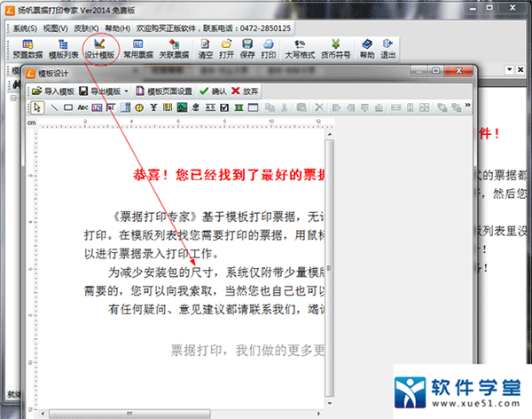The height and width of the screenshot is (419, 532).
Task: Select the Abc text label tool
Action: tap(82, 107)
